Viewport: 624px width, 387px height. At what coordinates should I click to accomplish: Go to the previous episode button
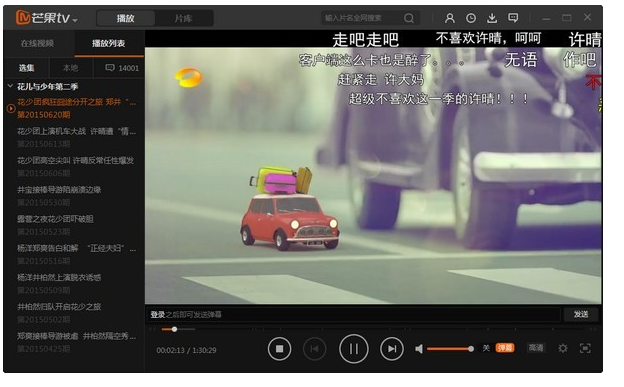(x=314, y=349)
